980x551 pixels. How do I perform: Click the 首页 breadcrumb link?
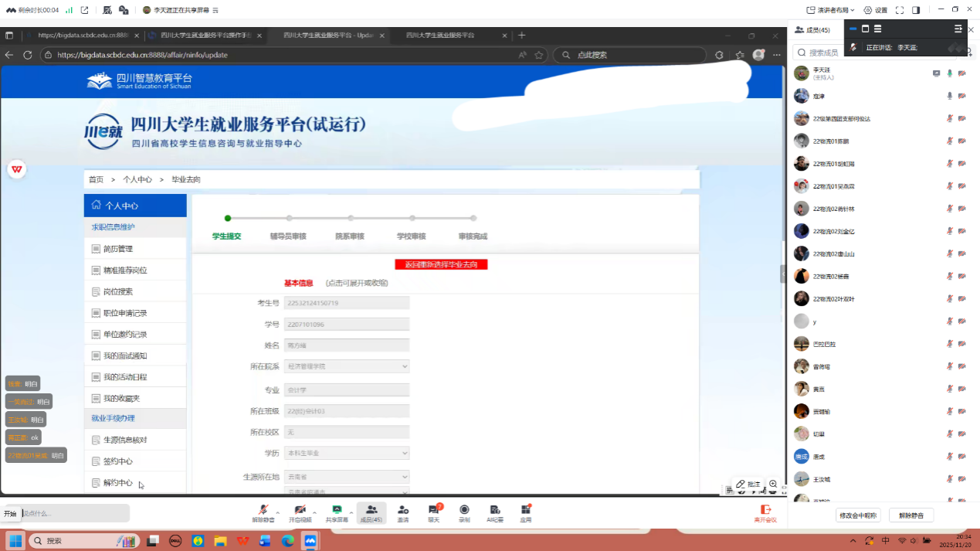click(96, 179)
